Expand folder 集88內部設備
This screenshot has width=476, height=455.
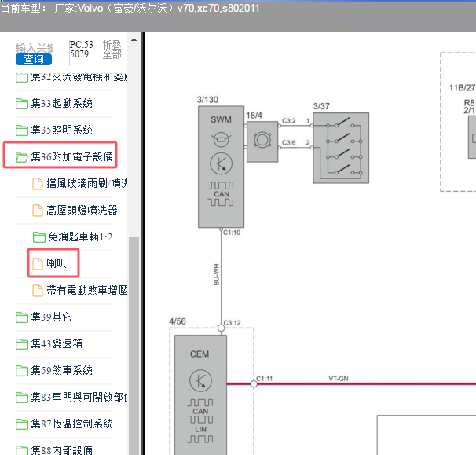[61, 449]
